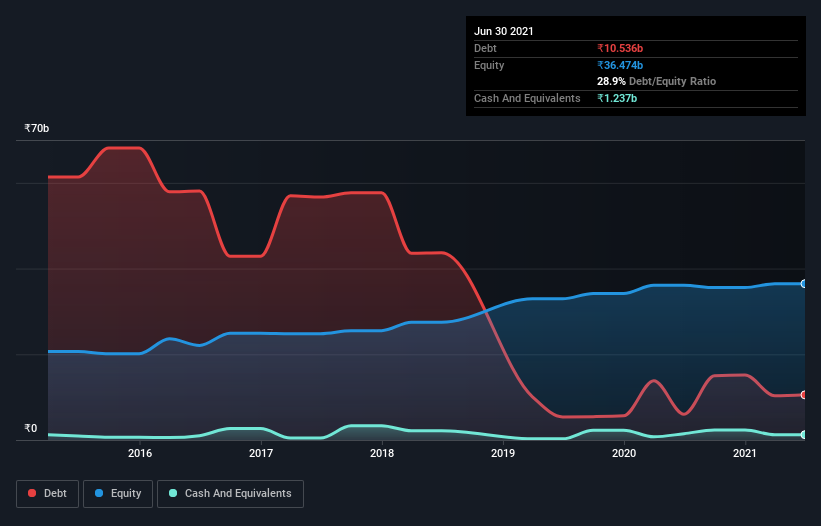
Task: Toggle the Equity series legend button
Action: 118,494
